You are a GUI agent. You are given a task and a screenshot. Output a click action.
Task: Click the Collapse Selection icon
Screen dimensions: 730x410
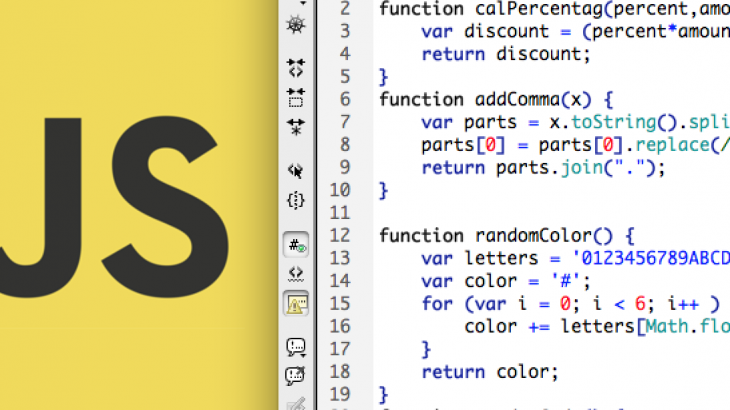pos(296,98)
